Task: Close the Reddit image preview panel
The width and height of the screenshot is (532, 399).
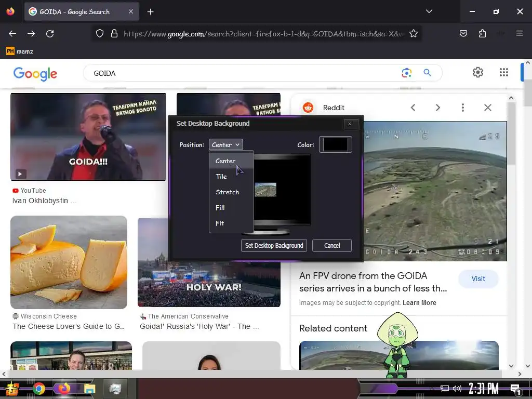Action: pyautogui.click(x=488, y=108)
